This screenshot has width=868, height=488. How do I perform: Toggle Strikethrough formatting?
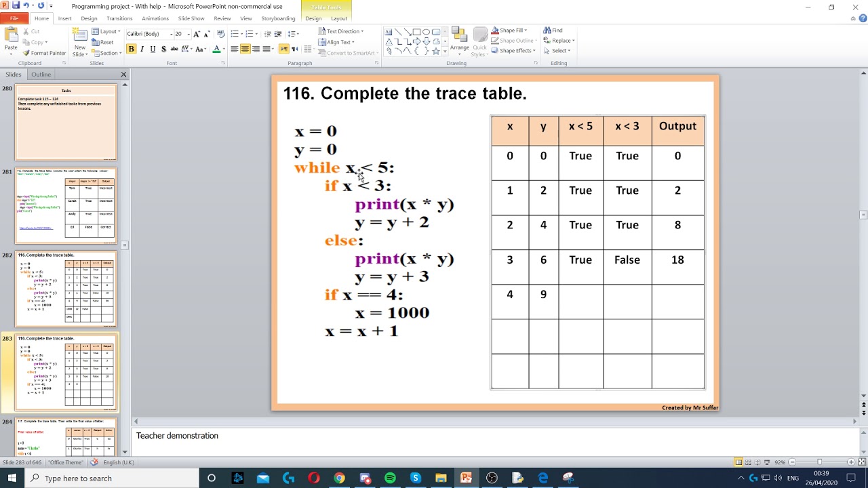174,49
